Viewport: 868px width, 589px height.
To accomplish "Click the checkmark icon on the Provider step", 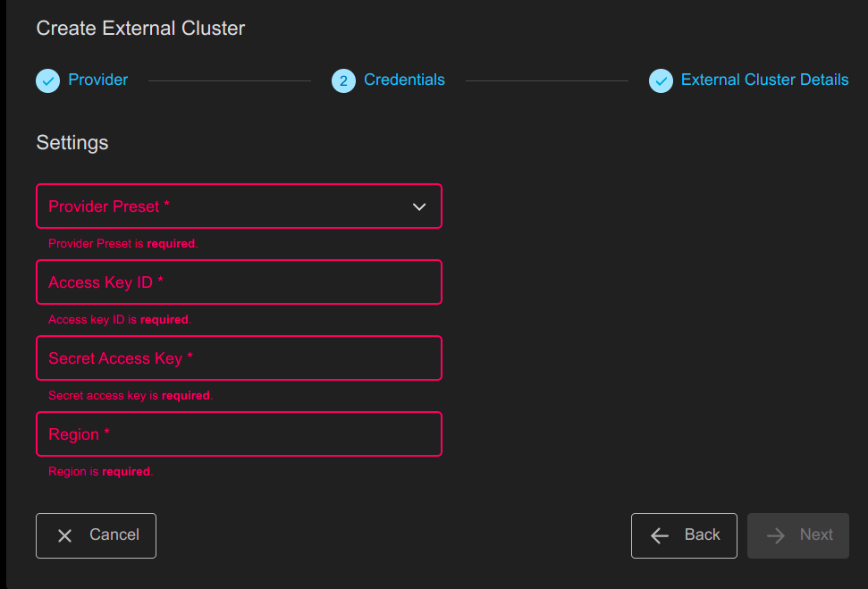I will click(47, 80).
